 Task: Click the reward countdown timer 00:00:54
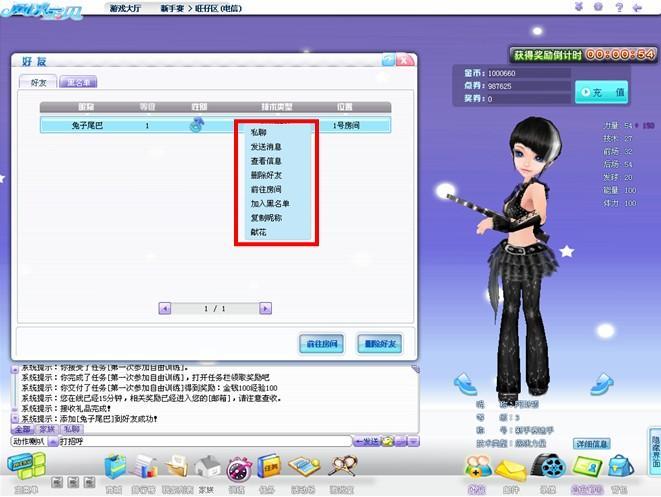coord(621,54)
